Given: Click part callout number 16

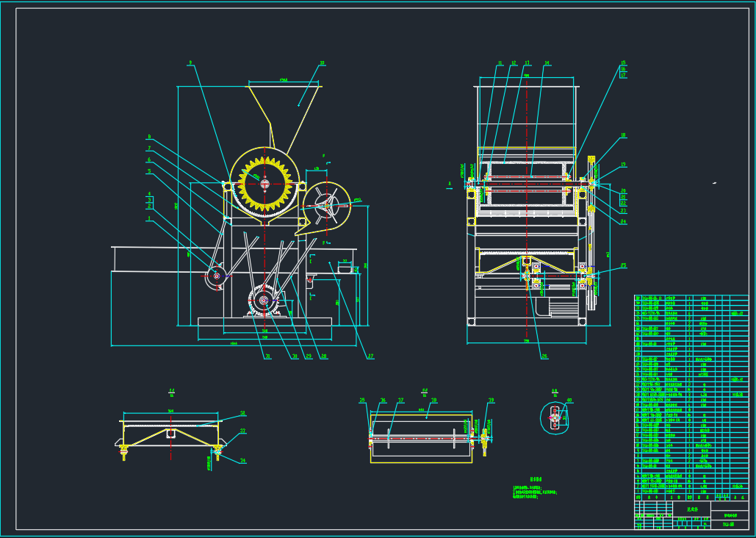Looking at the screenshot, I should point(624,69).
